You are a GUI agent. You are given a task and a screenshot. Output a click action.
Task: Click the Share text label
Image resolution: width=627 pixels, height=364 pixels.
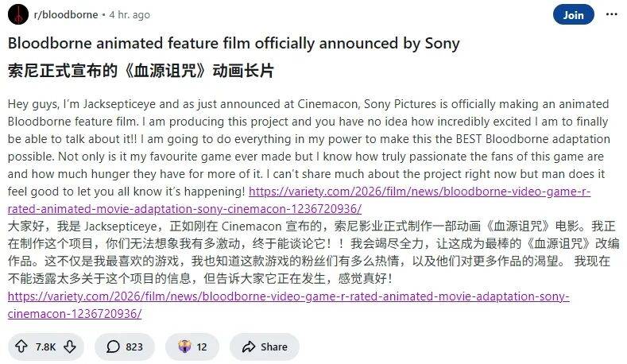[x=274, y=347]
